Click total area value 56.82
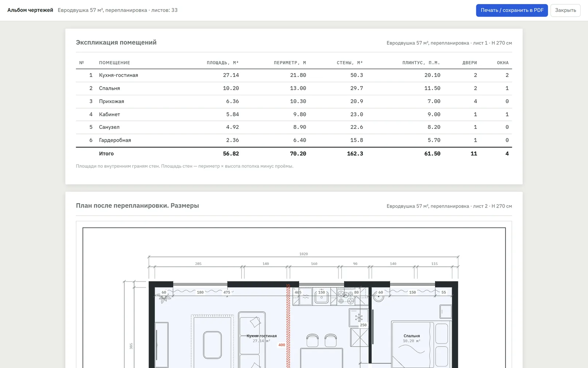The height and width of the screenshot is (368, 588). point(231,153)
